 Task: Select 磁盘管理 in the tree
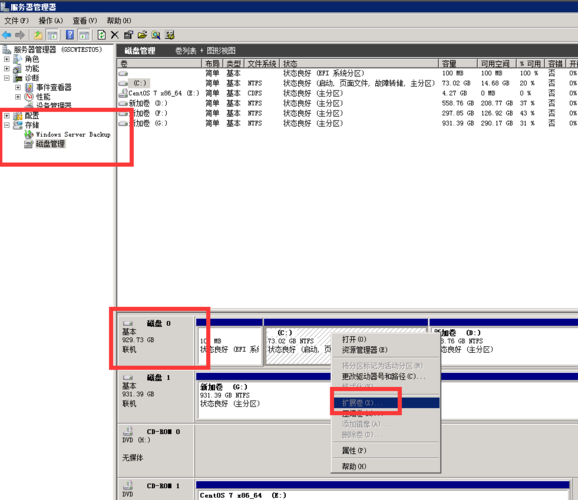[50, 144]
